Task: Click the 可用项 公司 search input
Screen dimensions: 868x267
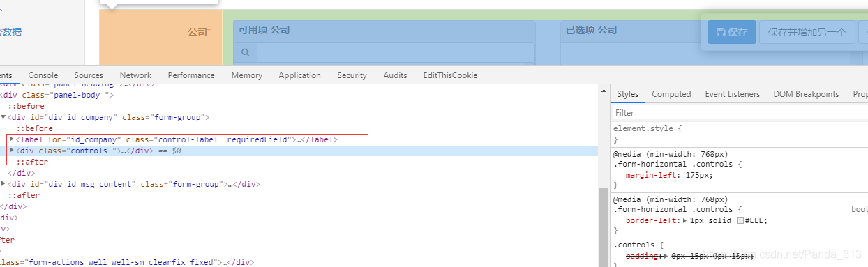Action: click(x=396, y=52)
